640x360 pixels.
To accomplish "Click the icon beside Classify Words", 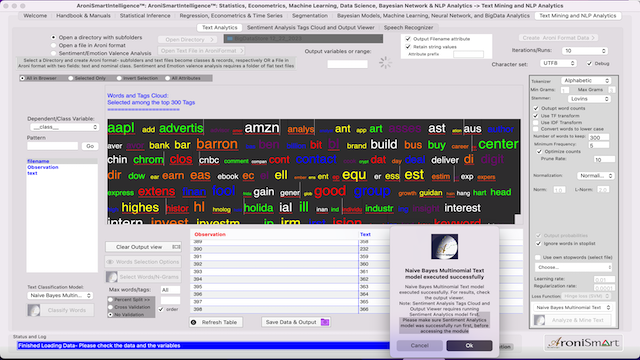I will pos(34,310).
